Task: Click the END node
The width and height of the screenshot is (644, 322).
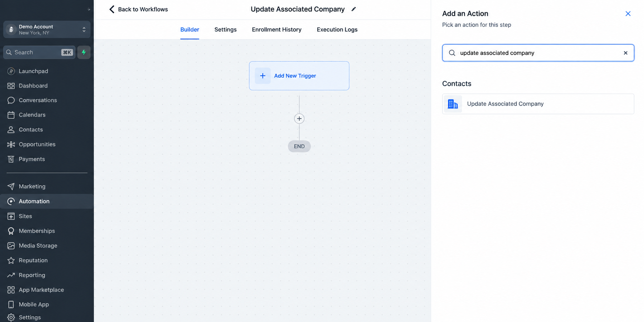Action: click(299, 146)
